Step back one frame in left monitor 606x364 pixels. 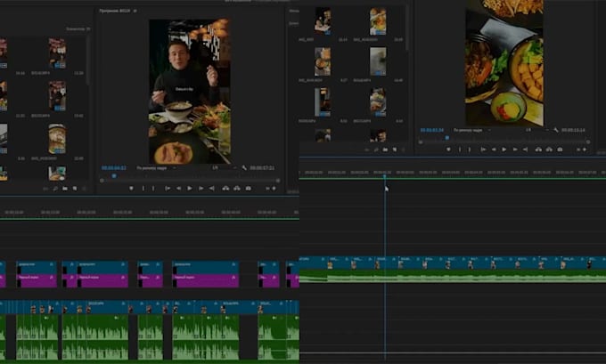pyautogui.click(x=178, y=189)
